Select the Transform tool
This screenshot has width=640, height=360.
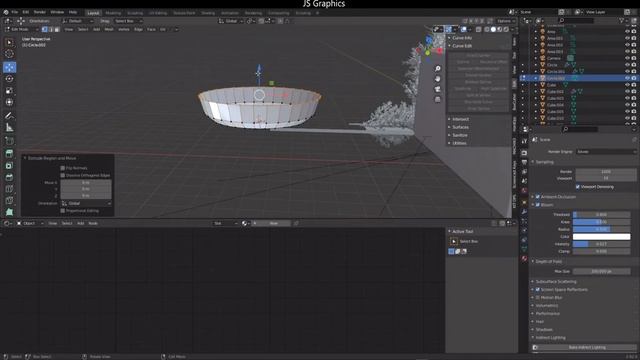click(x=9, y=102)
